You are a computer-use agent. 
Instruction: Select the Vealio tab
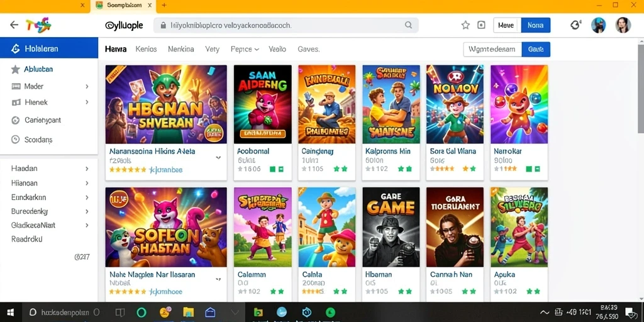(277, 49)
